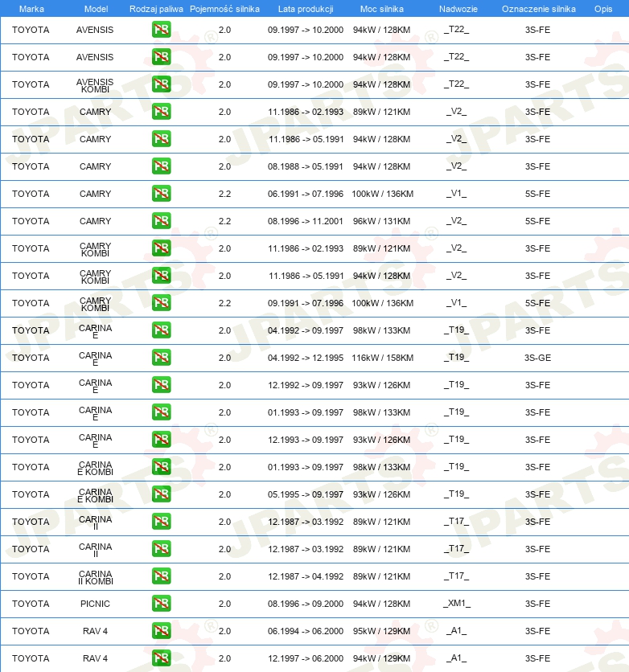
Task: Click the Nadwozie column header
Action: point(458,9)
